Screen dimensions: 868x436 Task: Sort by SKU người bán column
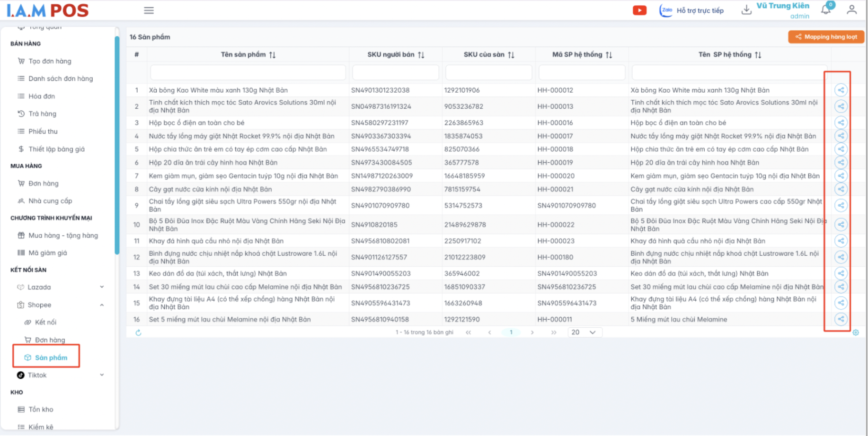(x=421, y=55)
